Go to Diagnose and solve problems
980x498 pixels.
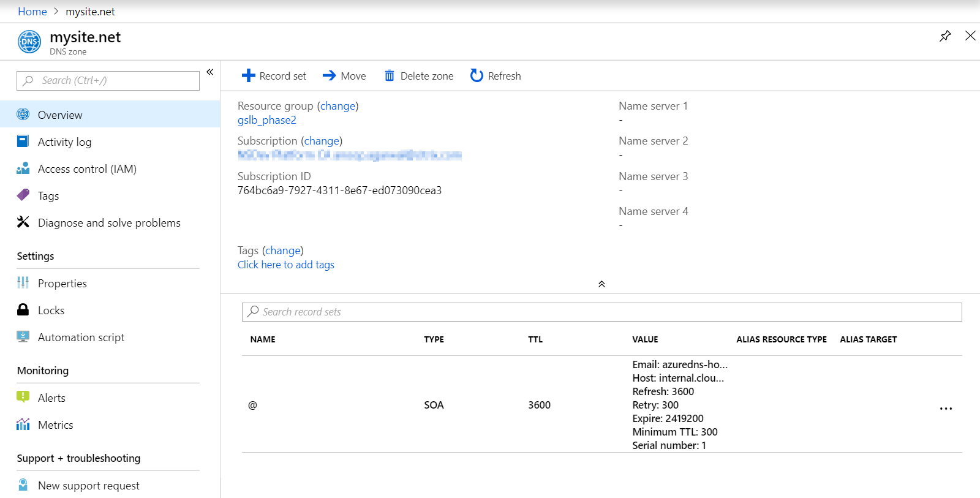109,223
